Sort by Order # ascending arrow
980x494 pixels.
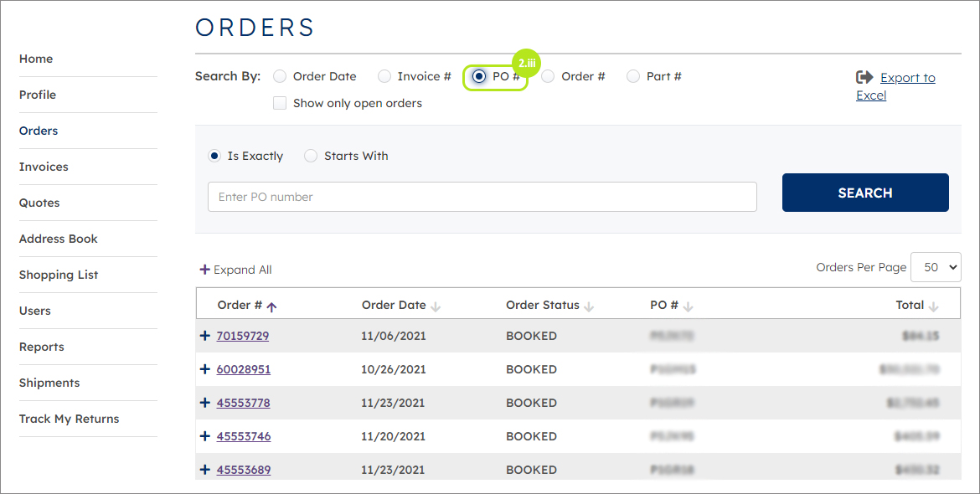coord(271,306)
